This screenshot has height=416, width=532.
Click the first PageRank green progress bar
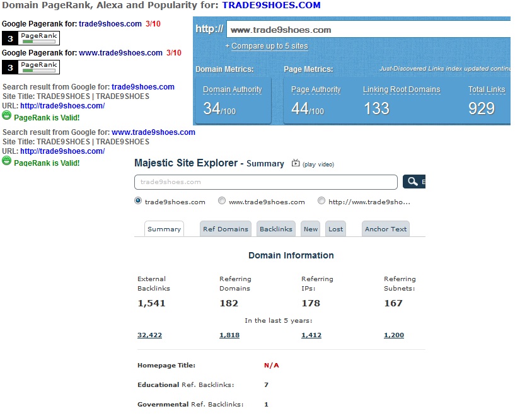pos(38,42)
